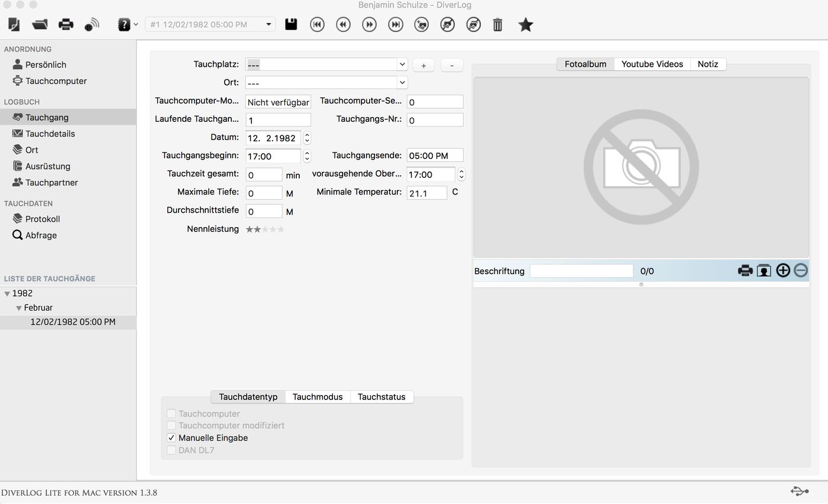This screenshot has height=504, width=828.
Task: Go to the last dive record
Action: (x=395, y=25)
